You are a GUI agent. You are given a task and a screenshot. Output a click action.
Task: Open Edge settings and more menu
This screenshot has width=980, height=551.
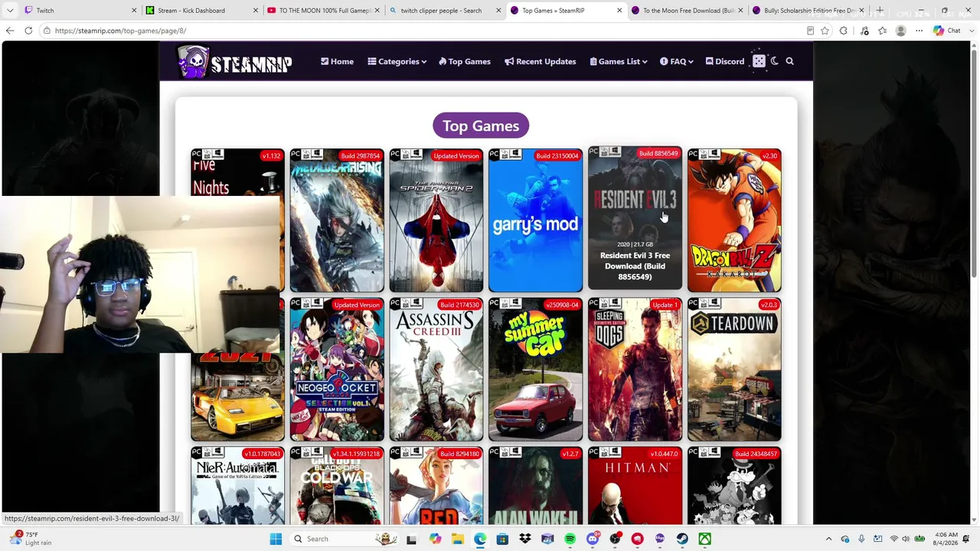coord(919,31)
